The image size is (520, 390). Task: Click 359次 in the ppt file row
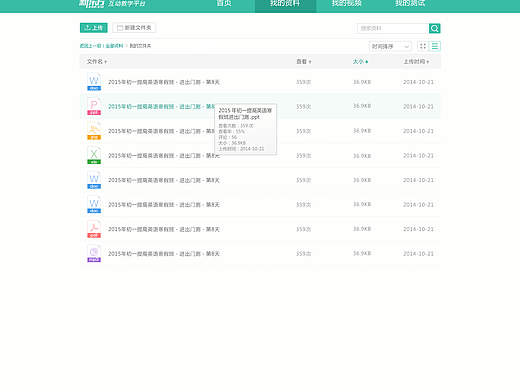pos(304,107)
